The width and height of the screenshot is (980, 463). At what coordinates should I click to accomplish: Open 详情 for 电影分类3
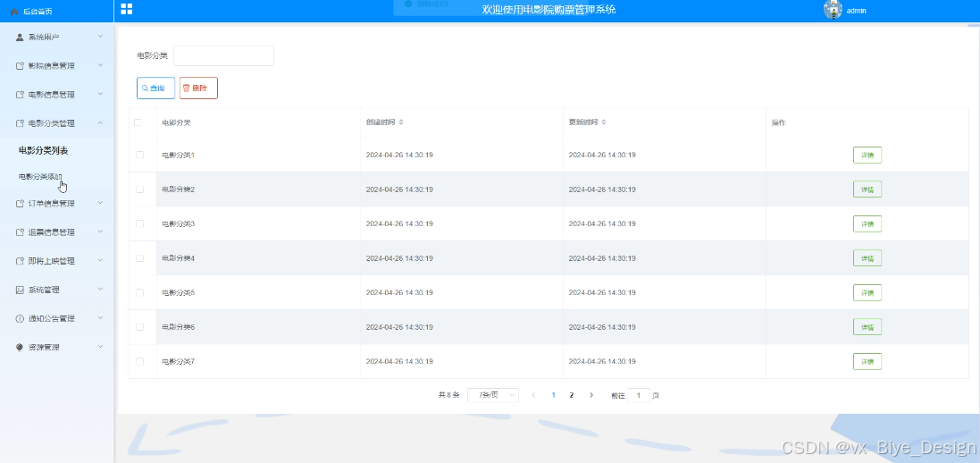(x=867, y=224)
